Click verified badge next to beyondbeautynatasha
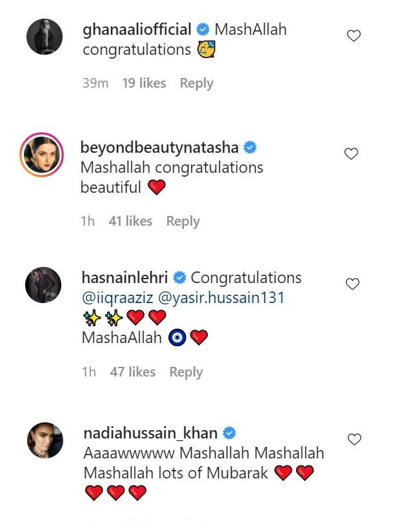Screen dimensions: 420x521 [x=250, y=147]
